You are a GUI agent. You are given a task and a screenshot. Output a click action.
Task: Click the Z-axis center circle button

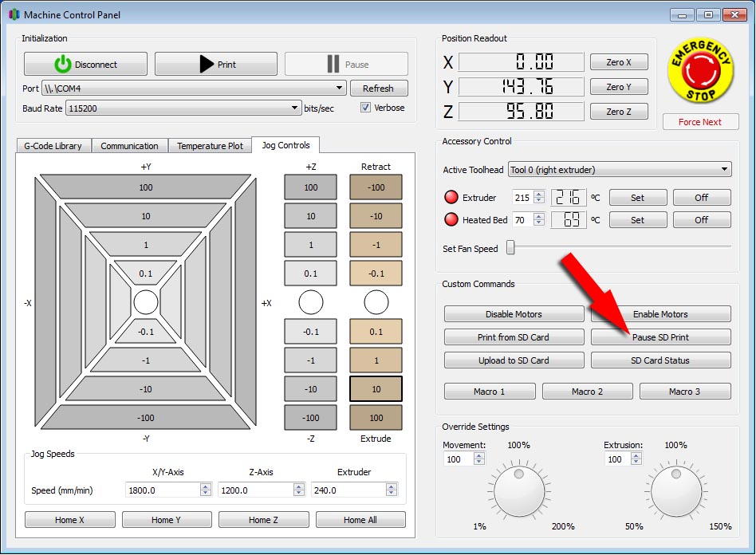(311, 302)
